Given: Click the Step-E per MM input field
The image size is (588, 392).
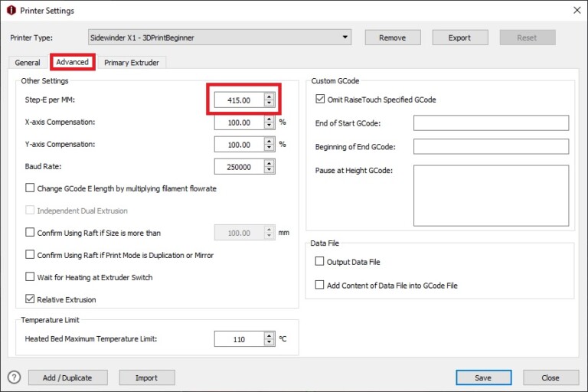Looking at the screenshot, I should tap(239, 100).
